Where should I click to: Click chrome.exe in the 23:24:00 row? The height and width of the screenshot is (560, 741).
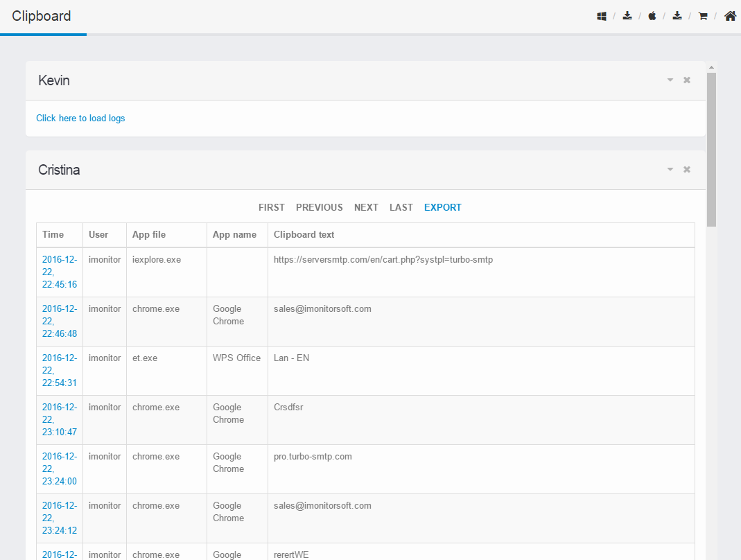coord(156,457)
